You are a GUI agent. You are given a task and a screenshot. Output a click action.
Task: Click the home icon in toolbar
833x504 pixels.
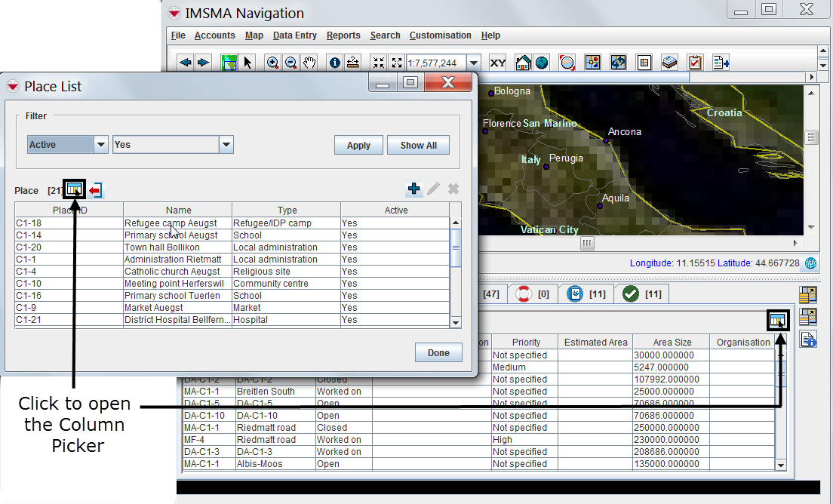coord(522,63)
